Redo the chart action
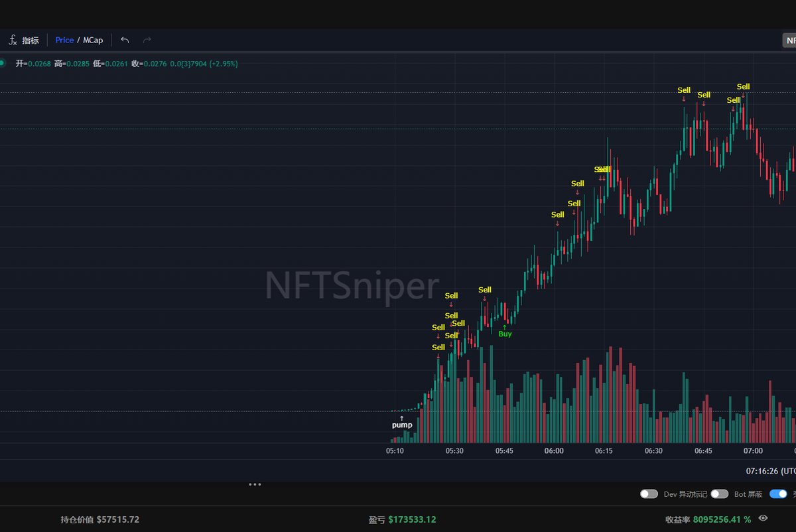796x532 pixels. tap(147, 40)
